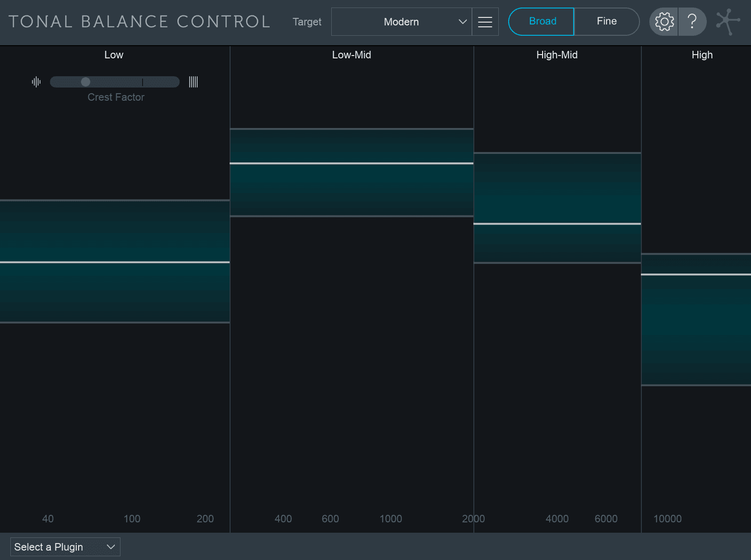Click the High-Mid band label
The width and height of the screenshot is (751, 560).
pos(557,55)
